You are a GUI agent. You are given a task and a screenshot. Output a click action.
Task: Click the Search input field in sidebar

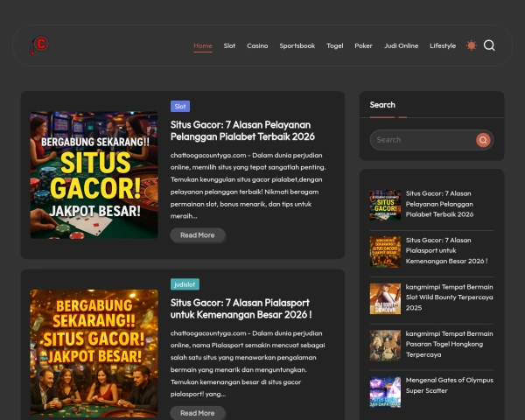[423, 140]
